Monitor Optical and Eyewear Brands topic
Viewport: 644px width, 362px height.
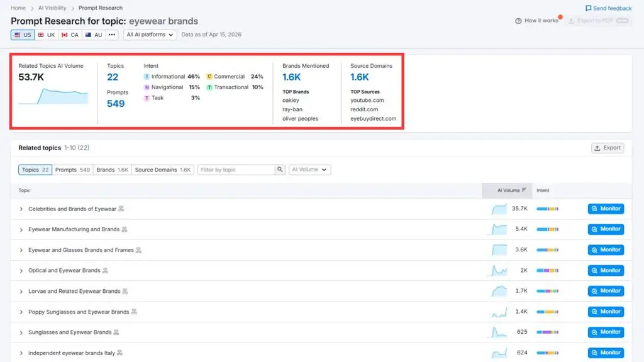pos(606,270)
